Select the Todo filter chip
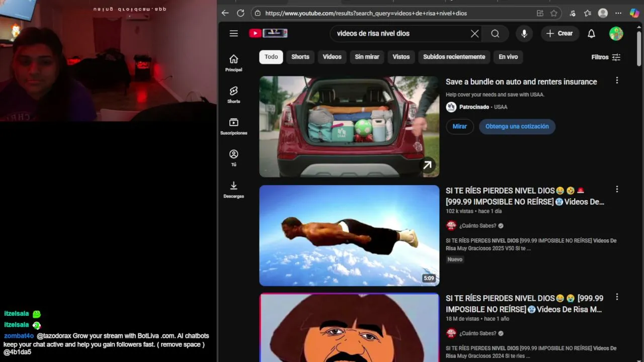This screenshot has height=362, width=644. point(271,57)
